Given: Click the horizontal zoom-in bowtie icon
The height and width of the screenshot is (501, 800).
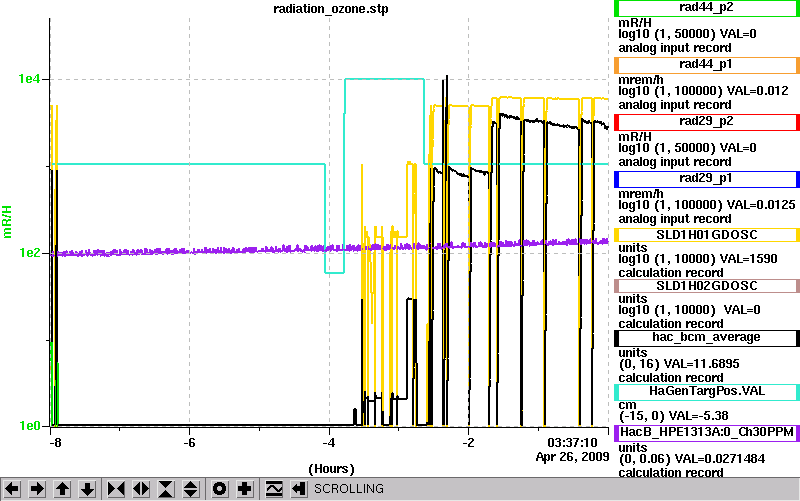Looking at the screenshot, I should [x=116, y=489].
